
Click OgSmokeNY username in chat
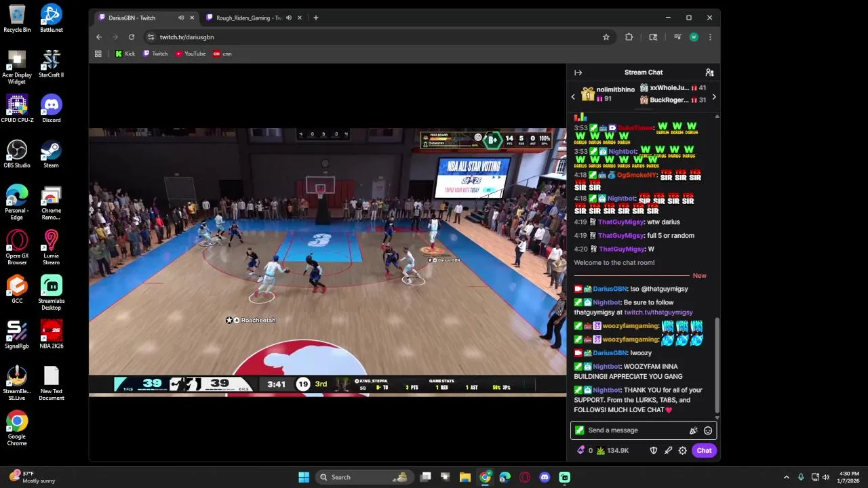[637, 175]
